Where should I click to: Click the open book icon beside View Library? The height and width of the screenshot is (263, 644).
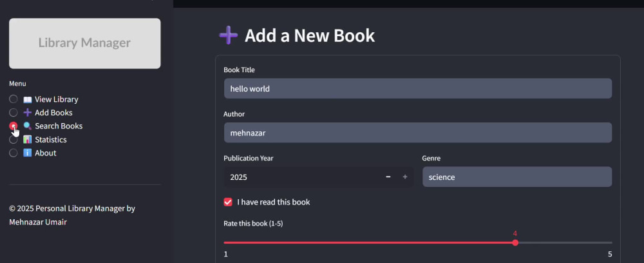coord(28,99)
